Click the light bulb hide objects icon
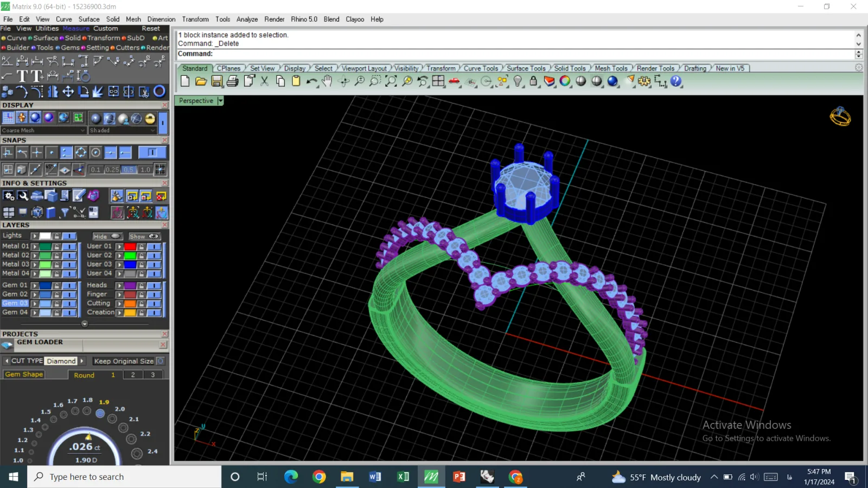 tap(518, 81)
